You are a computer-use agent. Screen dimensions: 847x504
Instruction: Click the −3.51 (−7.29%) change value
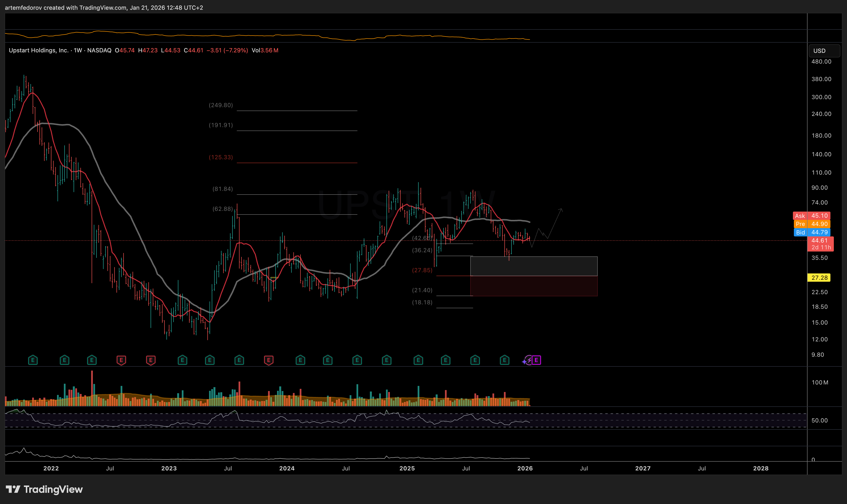point(227,50)
